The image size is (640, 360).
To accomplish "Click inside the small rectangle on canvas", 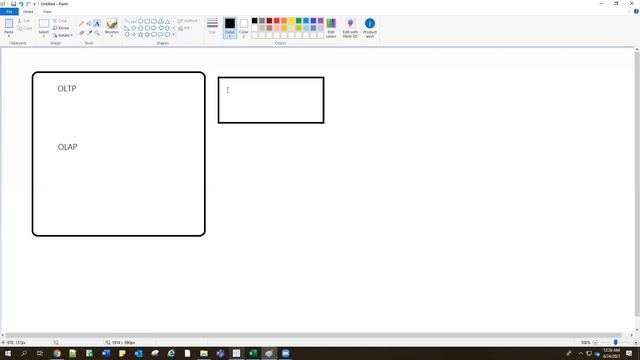I will pyautogui.click(x=271, y=100).
